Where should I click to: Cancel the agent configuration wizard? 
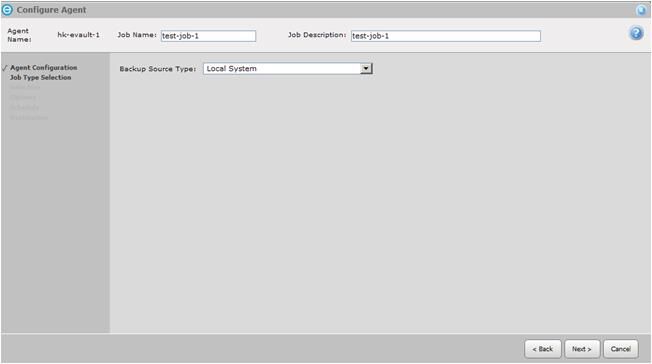621,349
